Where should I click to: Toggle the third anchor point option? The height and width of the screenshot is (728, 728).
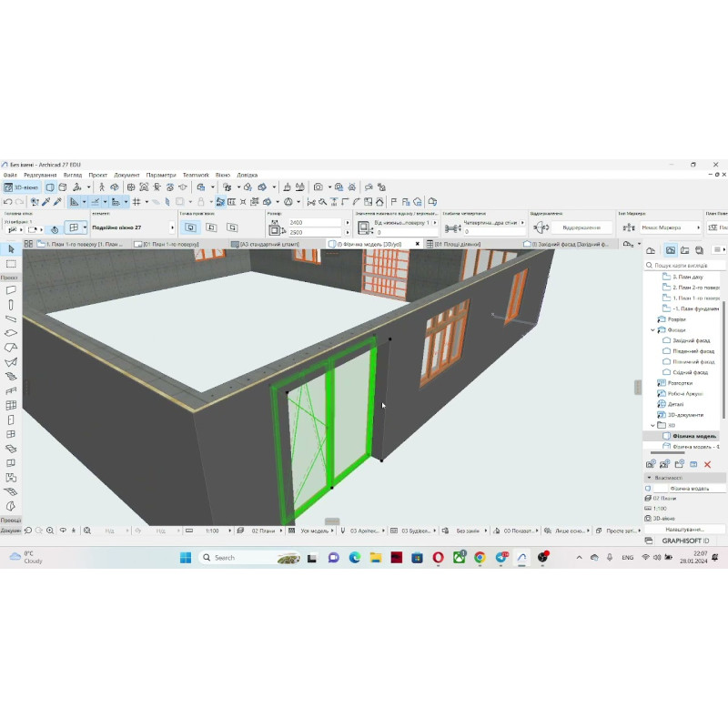(x=230, y=227)
